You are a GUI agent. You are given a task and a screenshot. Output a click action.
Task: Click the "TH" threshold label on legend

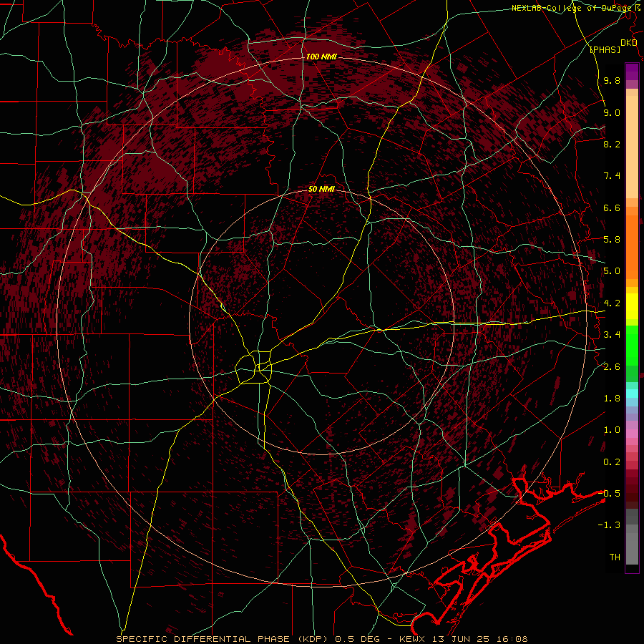tap(615, 557)
